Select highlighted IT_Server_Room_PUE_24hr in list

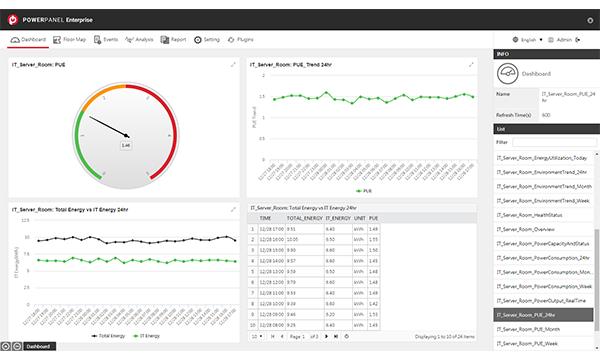point(543,315)
